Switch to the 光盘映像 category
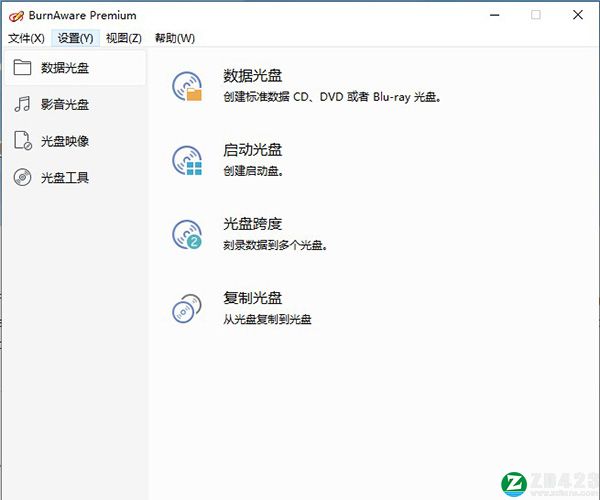 75,141
